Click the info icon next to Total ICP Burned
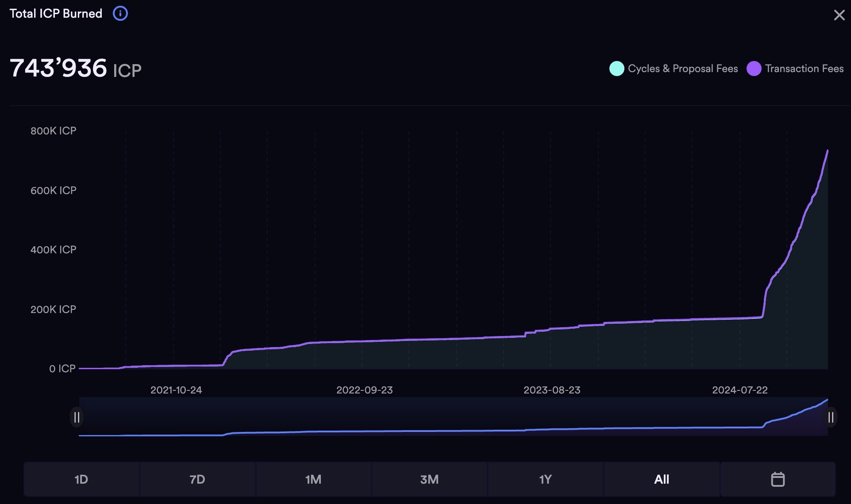 [x=119, y=13]
